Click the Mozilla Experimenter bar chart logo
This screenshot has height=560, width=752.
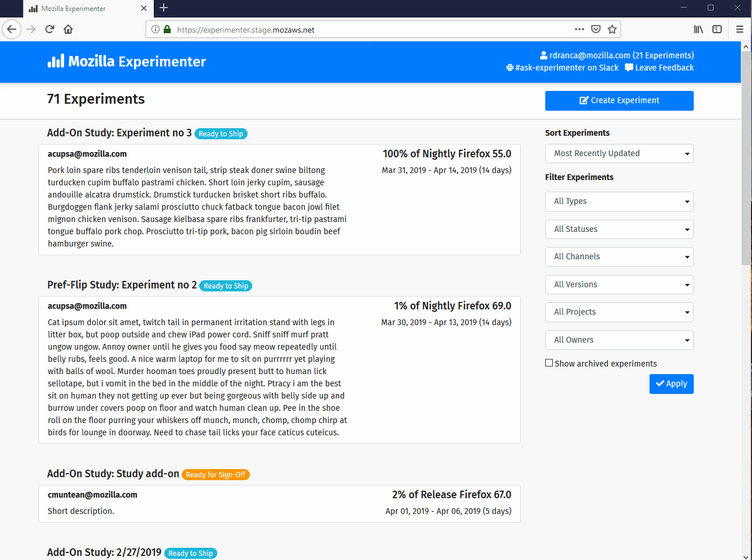pos(56,61)
